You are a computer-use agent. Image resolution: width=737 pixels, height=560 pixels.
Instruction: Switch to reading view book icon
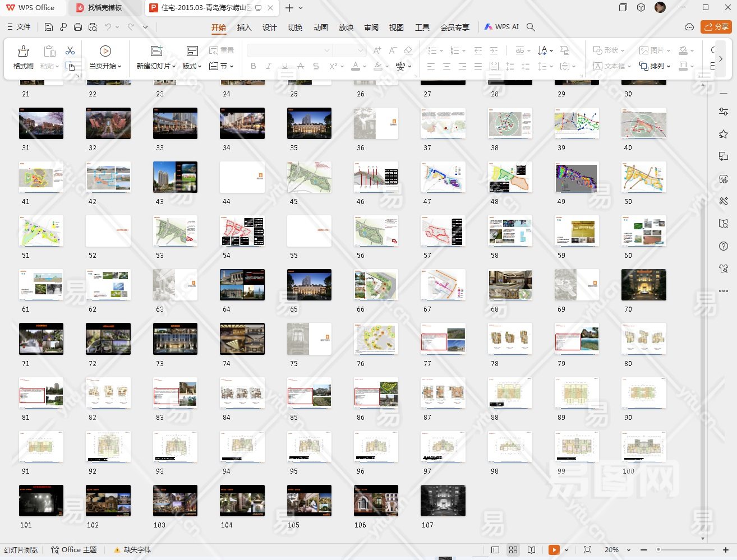[531, 550]
